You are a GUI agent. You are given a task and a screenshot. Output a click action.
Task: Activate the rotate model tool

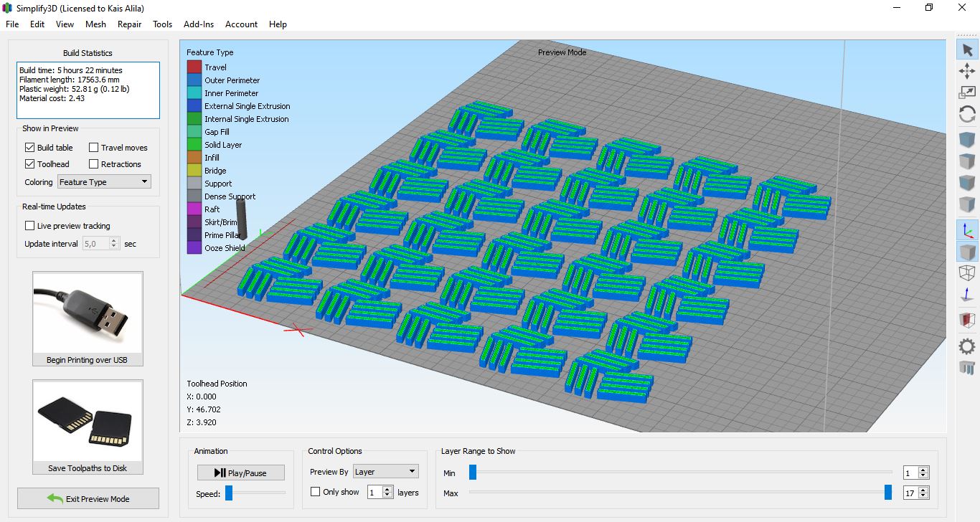[967, 114]
